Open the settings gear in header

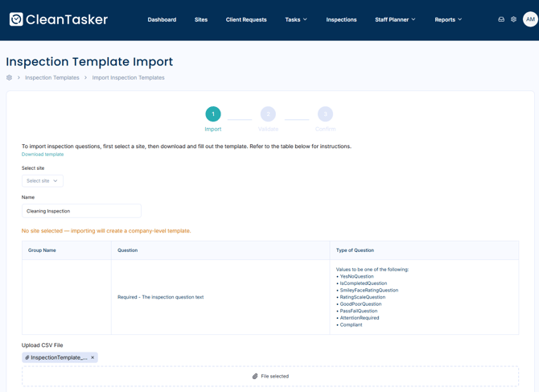(x=514, y=19)
